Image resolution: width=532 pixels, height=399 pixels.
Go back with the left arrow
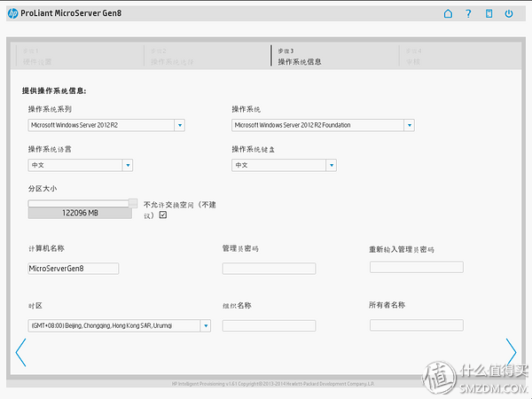click(x=20, y=352)
